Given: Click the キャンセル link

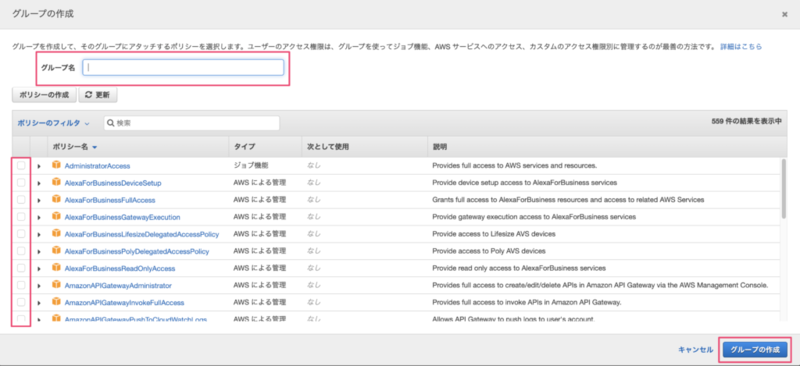Looking at the screenshot, I should [x=695, y=350].
